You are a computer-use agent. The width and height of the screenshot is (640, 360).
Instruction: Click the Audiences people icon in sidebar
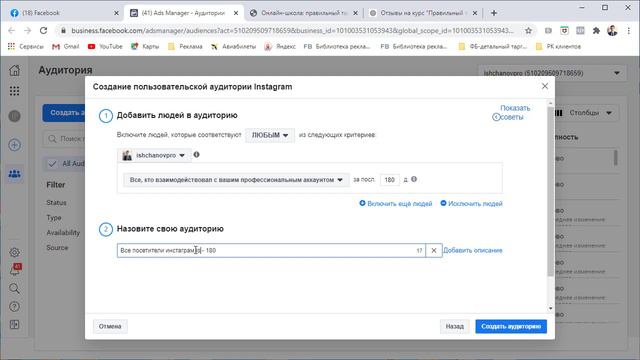tap(14, 174)
